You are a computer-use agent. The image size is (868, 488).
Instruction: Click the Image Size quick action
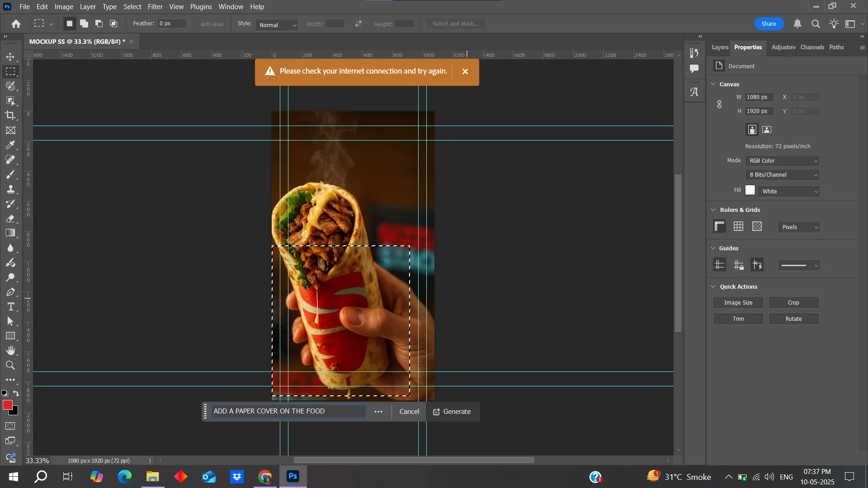[x=738, y=303]
